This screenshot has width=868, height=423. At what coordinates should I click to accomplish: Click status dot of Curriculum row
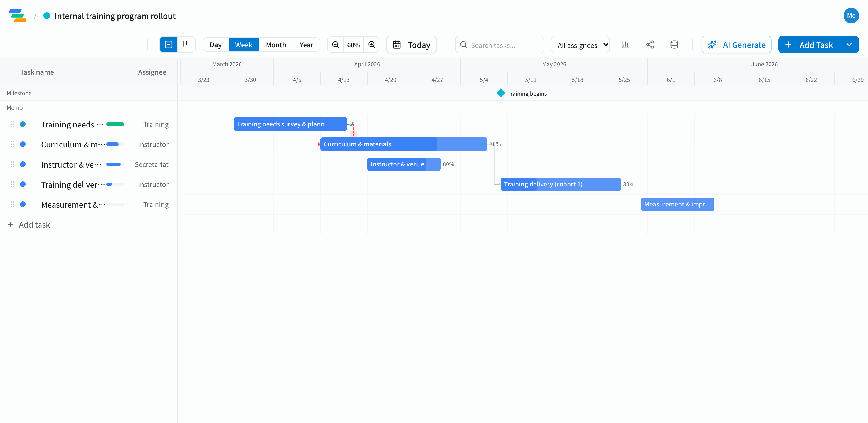point(23,144)
